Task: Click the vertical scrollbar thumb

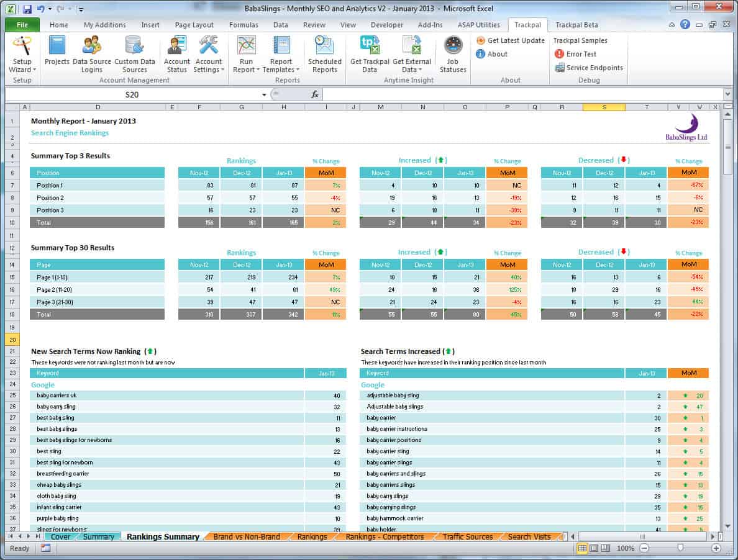Action: click(x=727, y=147)
